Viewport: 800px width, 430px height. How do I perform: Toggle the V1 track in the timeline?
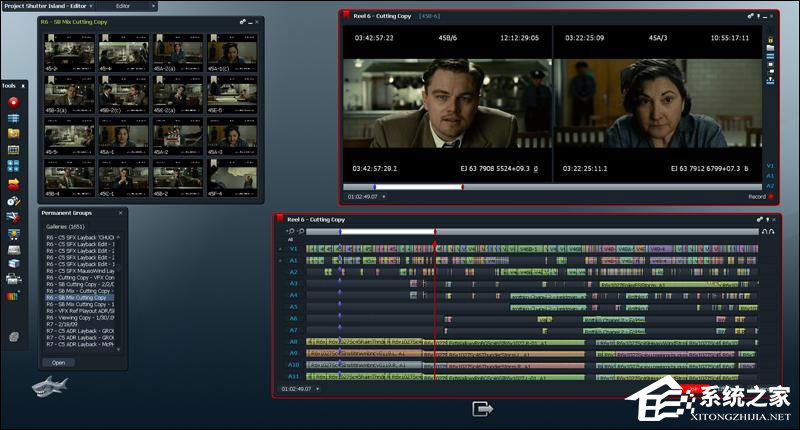[293, 249]
